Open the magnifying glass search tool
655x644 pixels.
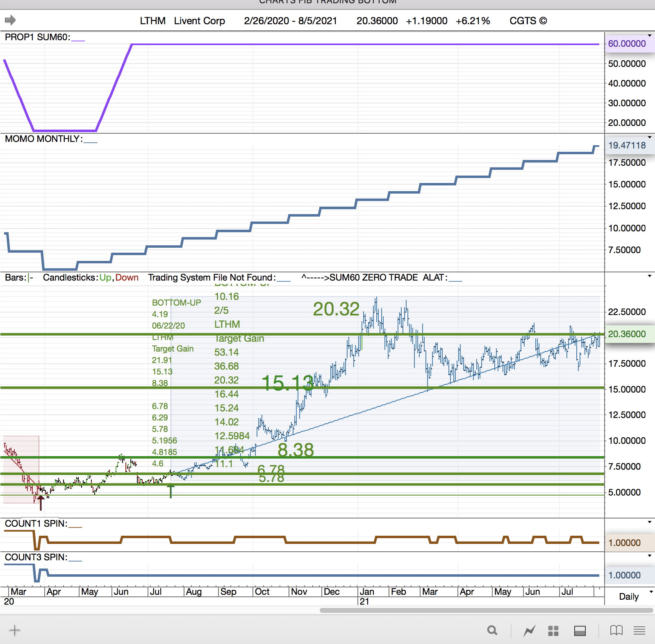[x=492, y=630]
